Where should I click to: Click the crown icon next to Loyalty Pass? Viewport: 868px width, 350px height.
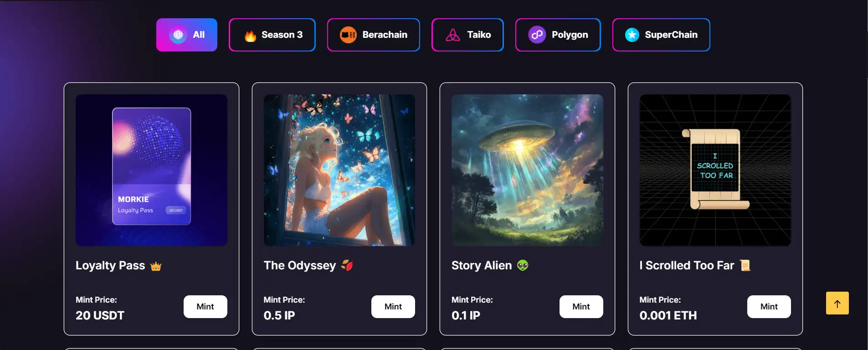156,266
